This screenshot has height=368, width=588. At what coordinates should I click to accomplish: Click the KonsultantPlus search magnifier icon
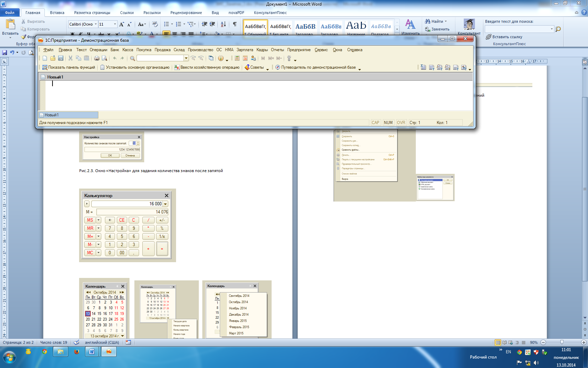(558, 29)
